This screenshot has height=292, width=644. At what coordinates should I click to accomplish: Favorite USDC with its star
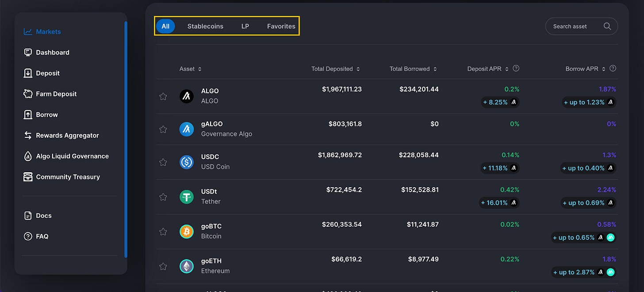[163, 162]
